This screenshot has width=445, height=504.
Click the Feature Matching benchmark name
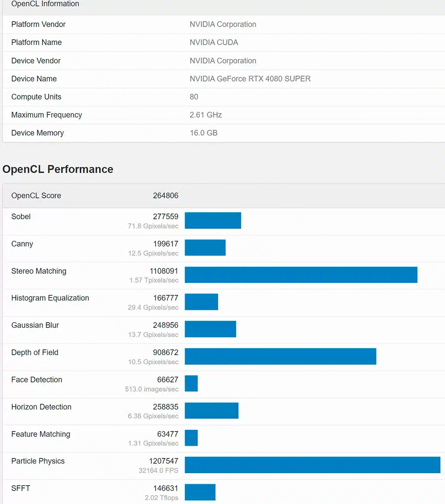click(40, 434)
